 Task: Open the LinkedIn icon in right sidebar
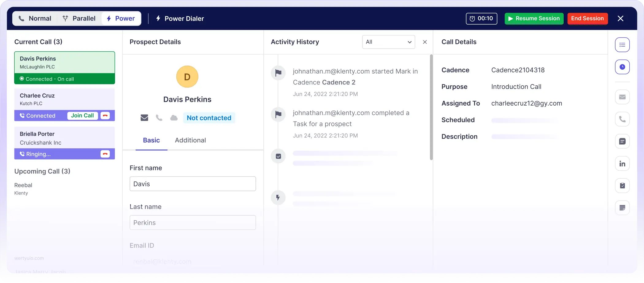coord(622,164)
